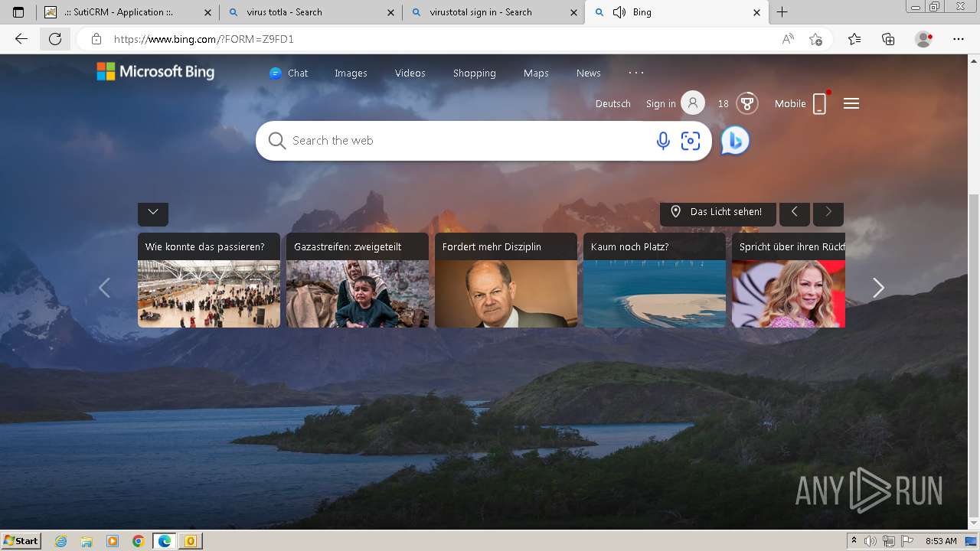Viewport: 980px width, 551px height.
Task: Launch Chrome from the taskbar
Action: point(138,541)
